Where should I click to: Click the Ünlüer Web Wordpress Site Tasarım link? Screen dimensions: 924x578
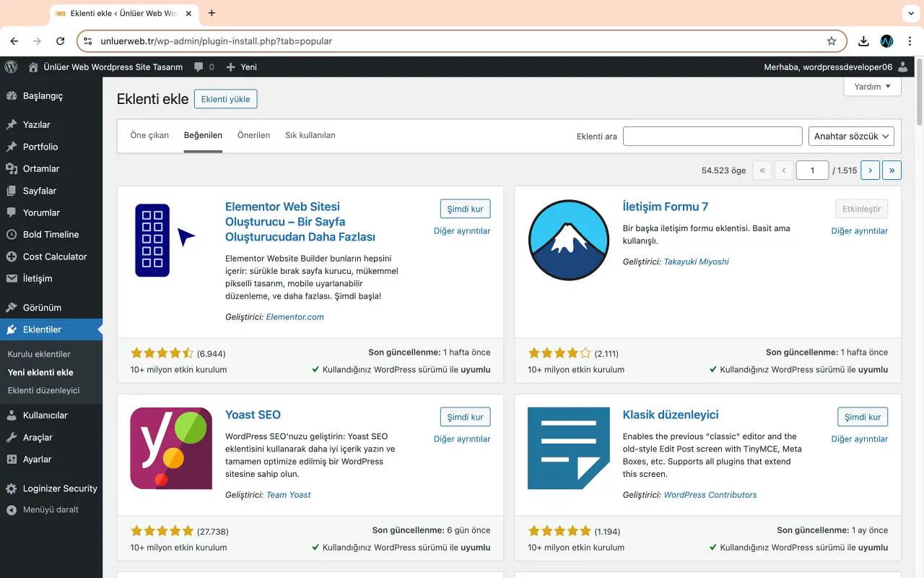[113, 67]
